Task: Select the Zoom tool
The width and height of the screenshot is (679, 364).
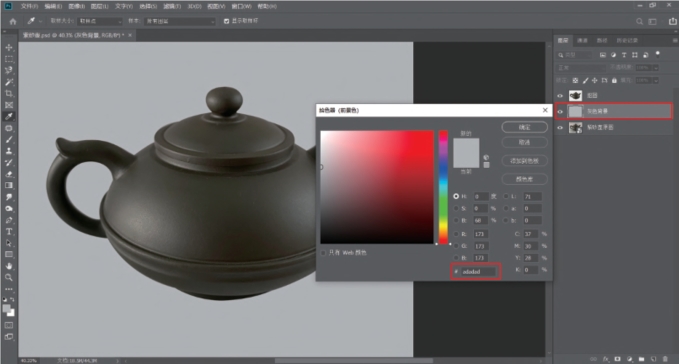Action: click(9, 277)
